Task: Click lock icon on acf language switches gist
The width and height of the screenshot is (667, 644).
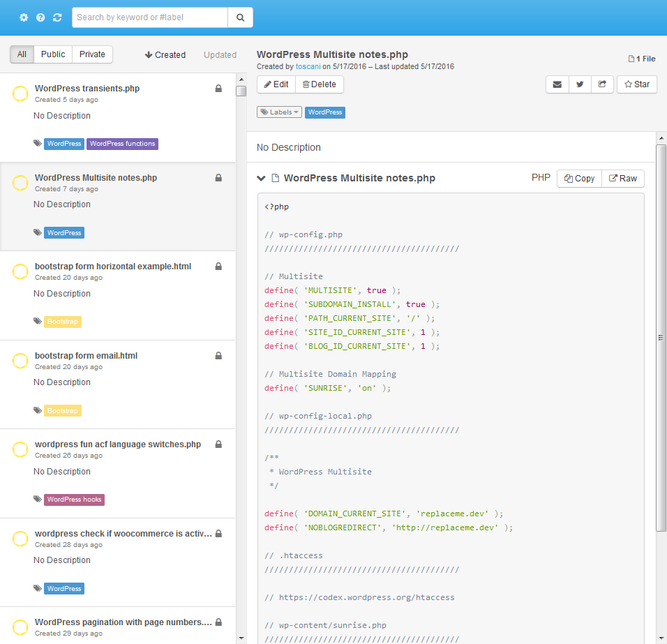Action: click(218, 444)
